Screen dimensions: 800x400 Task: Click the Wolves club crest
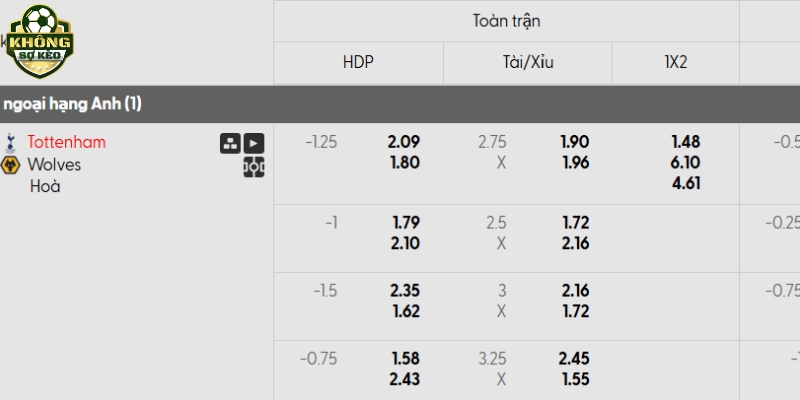[x=10, y=165]
